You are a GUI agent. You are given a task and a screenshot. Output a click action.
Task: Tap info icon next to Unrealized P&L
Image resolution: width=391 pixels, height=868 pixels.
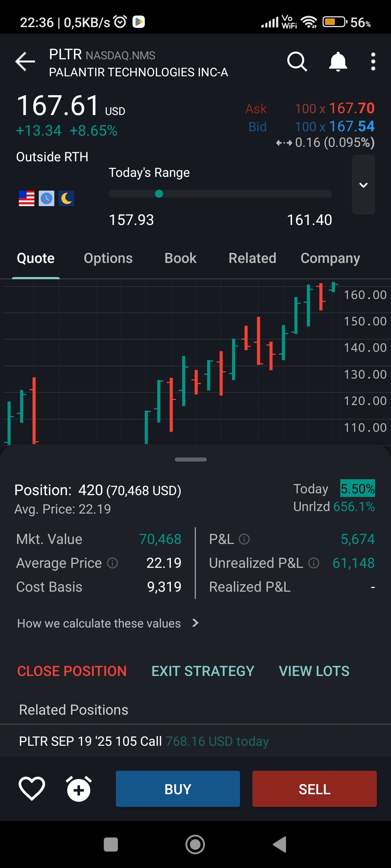pos(314,563)
